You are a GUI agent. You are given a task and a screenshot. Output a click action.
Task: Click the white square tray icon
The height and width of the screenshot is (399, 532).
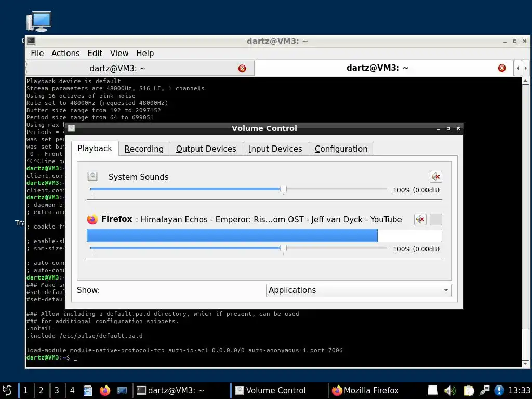point(433,391)
